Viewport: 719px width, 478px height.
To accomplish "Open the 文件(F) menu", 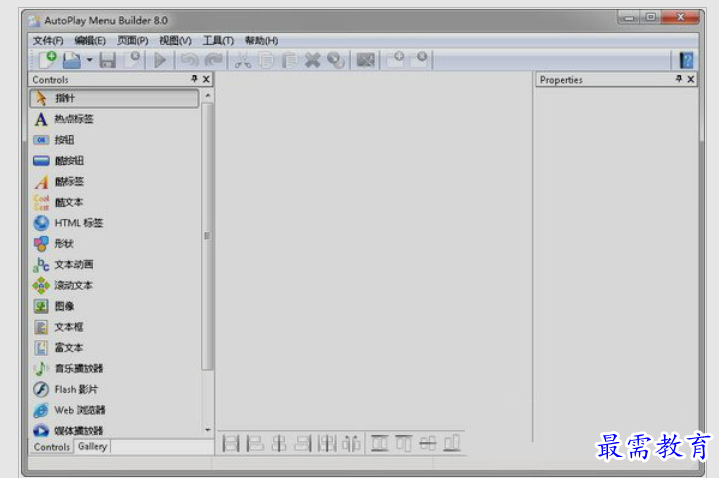I will click(48, 41).
